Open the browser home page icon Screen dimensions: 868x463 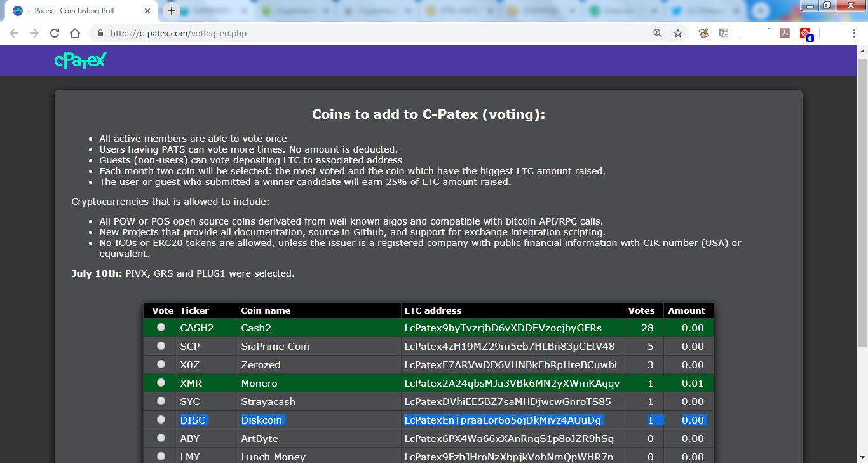[75, 33]
